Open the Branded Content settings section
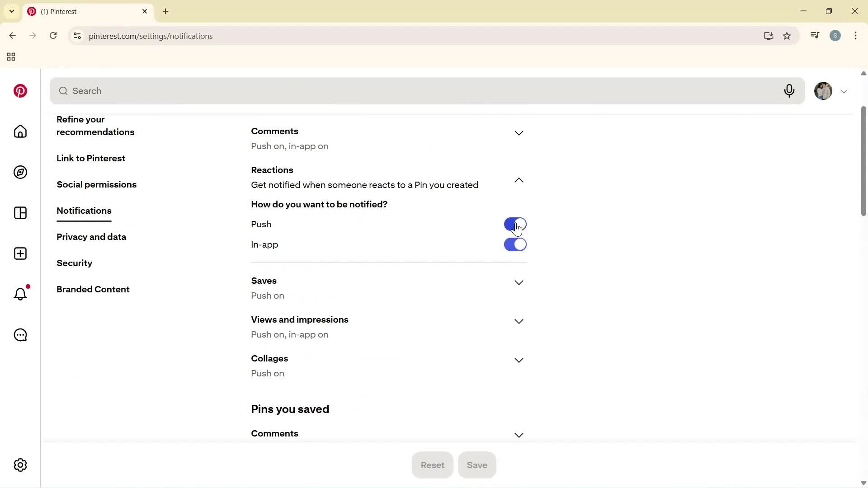 coord(93,289)
